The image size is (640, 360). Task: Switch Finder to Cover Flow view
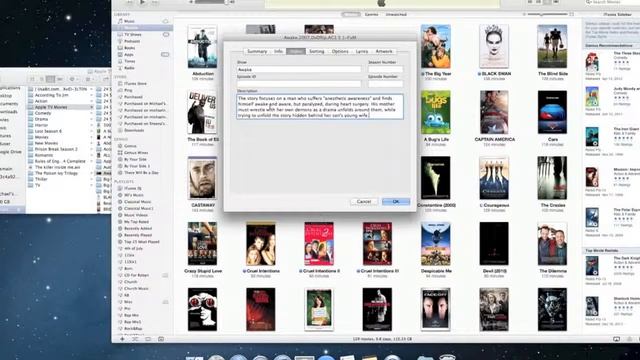pos(60,79)
